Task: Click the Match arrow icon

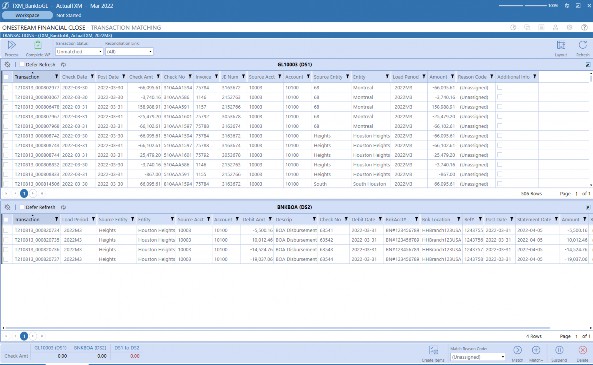Action: [x=517, y=350]
